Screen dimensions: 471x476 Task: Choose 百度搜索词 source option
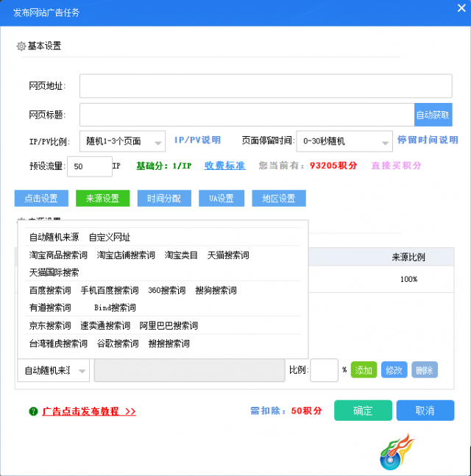(50, 290)
